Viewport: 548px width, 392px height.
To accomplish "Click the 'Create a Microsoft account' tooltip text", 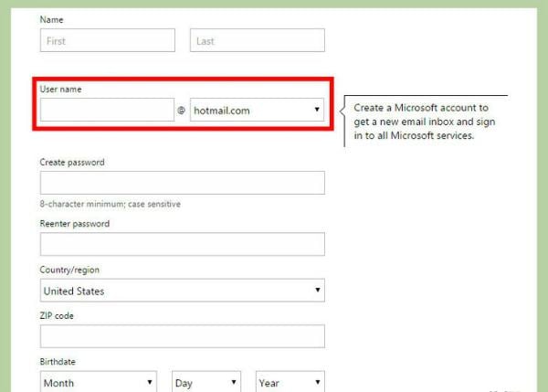I will coord(425,122).
